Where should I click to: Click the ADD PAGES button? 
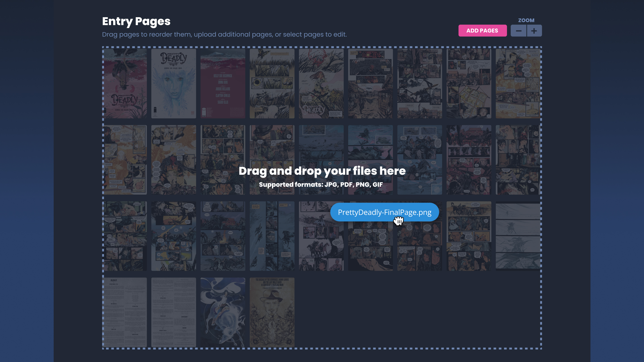click(x=483, y=30)
